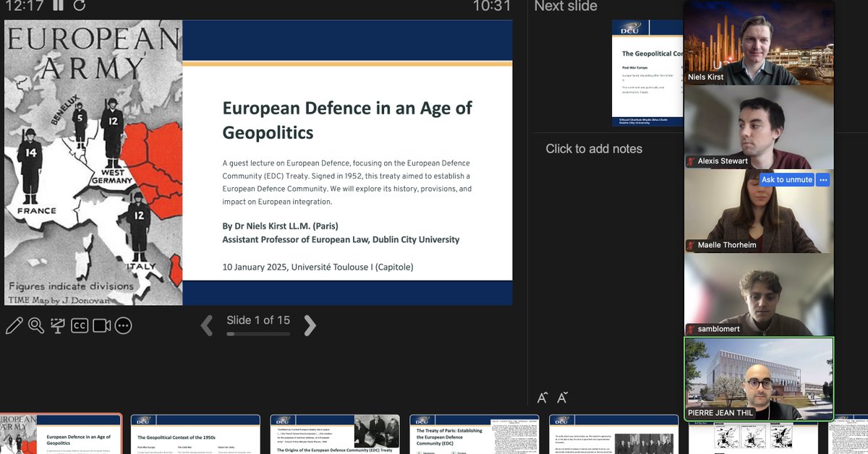Restart the presentation timer
This screenshot has height=454, width=868.
(x=79, y=6)
